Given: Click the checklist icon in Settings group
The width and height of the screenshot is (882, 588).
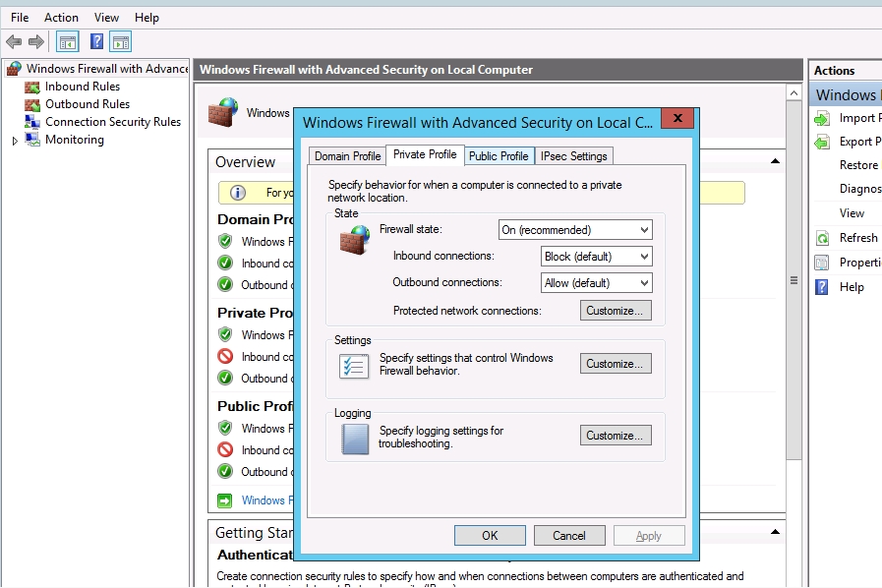Looking at the screenshot, I should coord(354,367).
